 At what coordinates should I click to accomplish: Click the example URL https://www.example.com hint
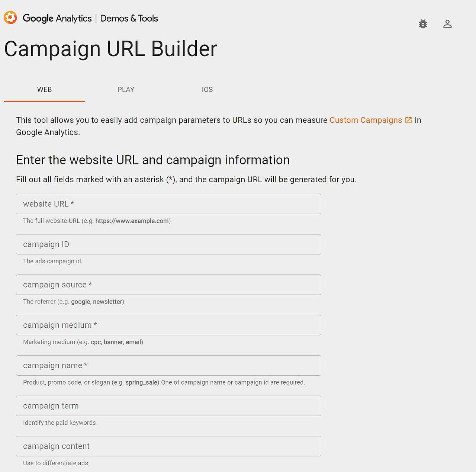(132, 221)
